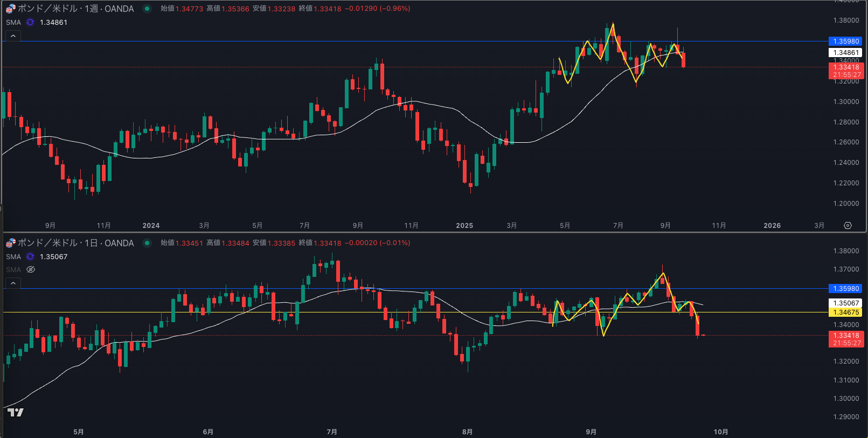Click the green market status dot on weekly chart

[x=147, y=9]
